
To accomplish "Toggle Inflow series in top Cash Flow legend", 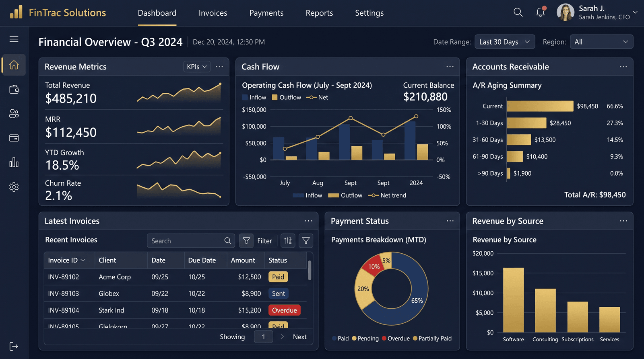I will tap(254, 97).
